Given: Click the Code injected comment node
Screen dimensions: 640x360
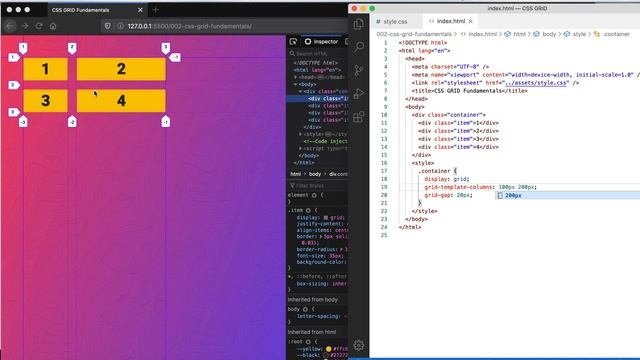Looking at the screenshot, I should click(325, 141).
